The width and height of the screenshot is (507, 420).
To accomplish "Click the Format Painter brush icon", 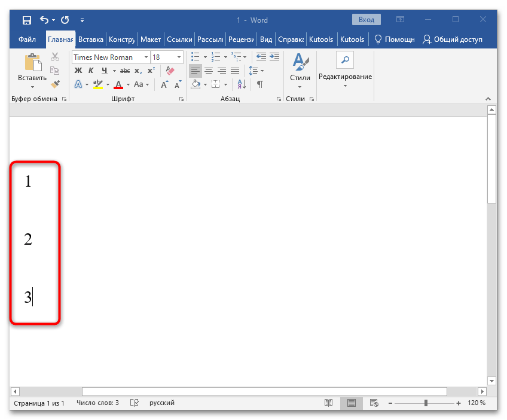I will (x=55, y=84).
